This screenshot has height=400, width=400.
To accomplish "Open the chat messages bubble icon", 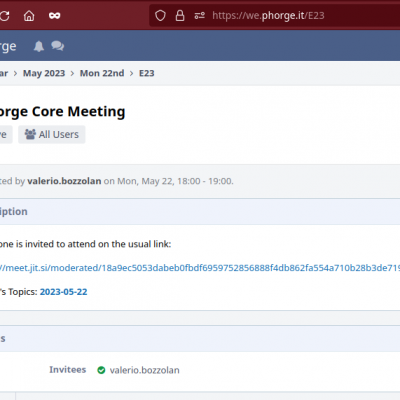I will point(58,46).
